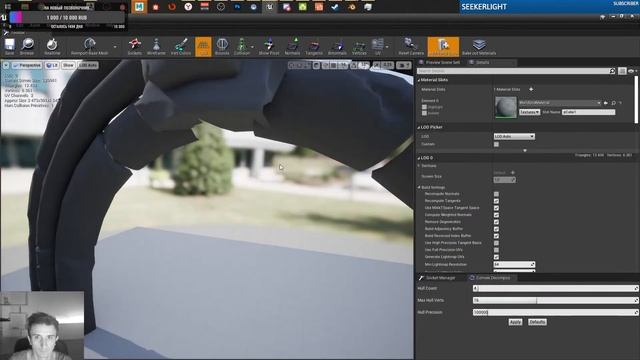Viewport: 640px width, 360px height.
Task: Open Reimport Base Mesh dropdown arrow
Action: pos(115,47)
